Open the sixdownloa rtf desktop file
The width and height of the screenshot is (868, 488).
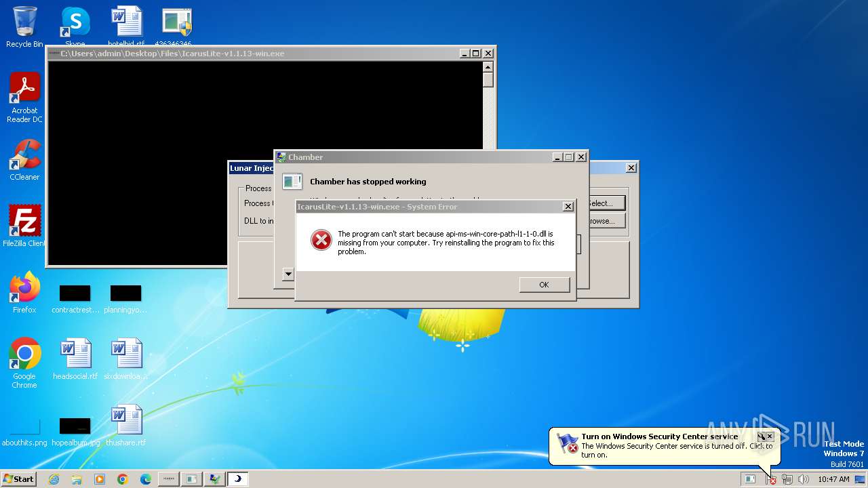126,359
